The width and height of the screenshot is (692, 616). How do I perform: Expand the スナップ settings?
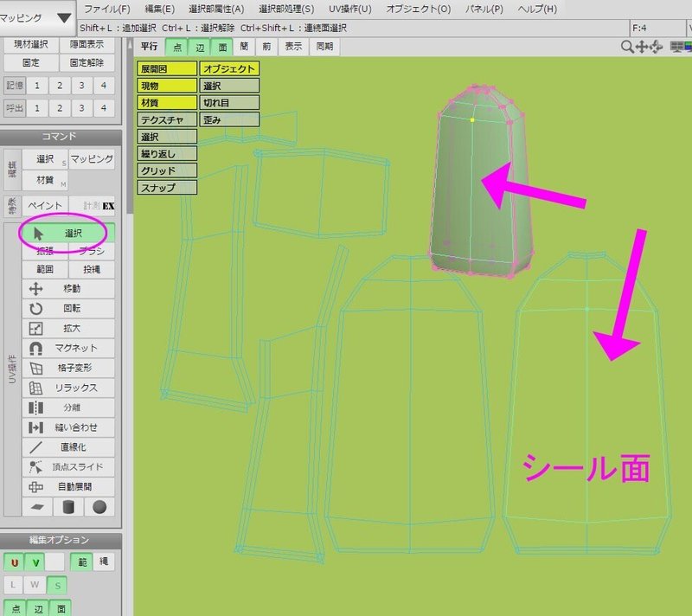pos(167,188)
